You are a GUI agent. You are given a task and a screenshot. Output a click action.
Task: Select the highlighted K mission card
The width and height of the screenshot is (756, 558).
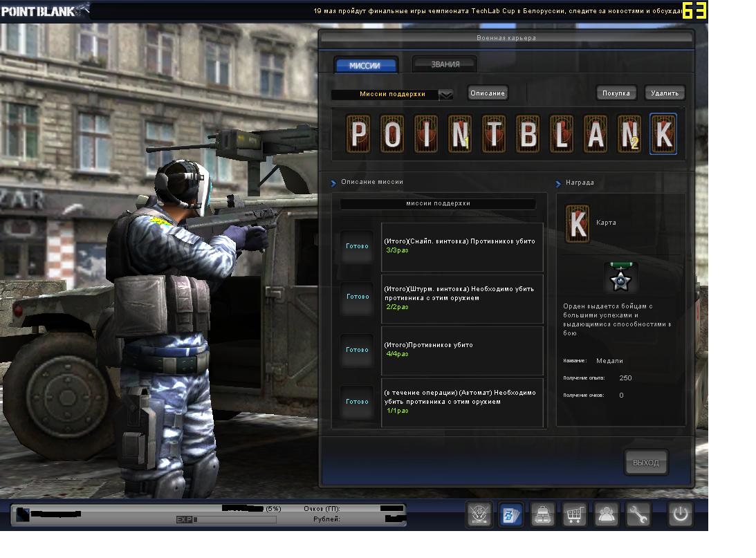(663, 133)
